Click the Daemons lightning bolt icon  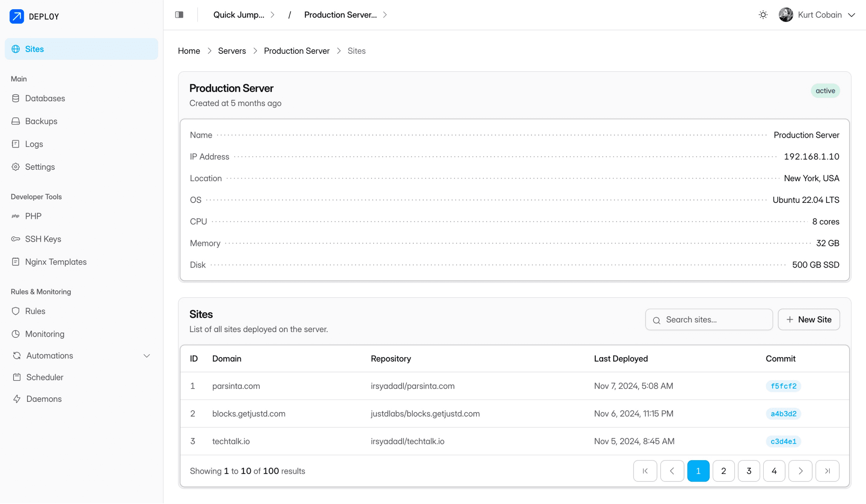(17, 399)
